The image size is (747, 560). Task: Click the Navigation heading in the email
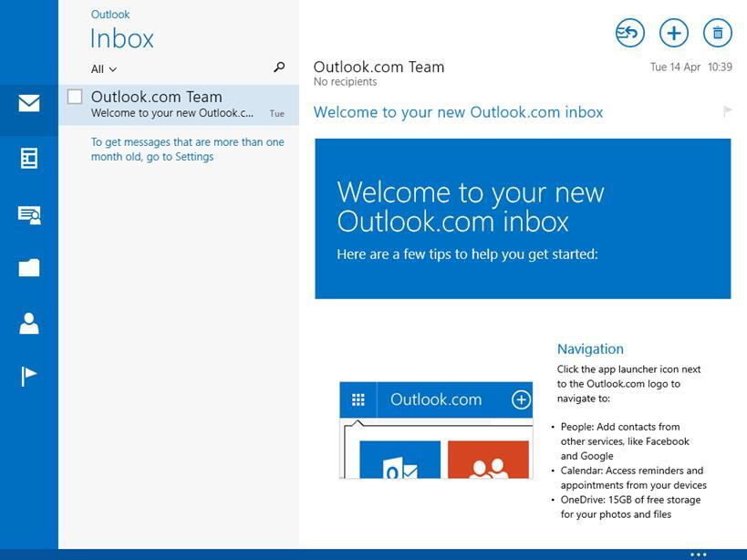pos(590,349)
